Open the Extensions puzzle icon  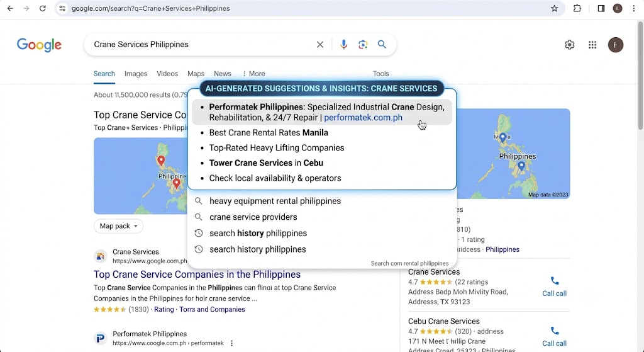pyautogui.click(x=577, y=8)
